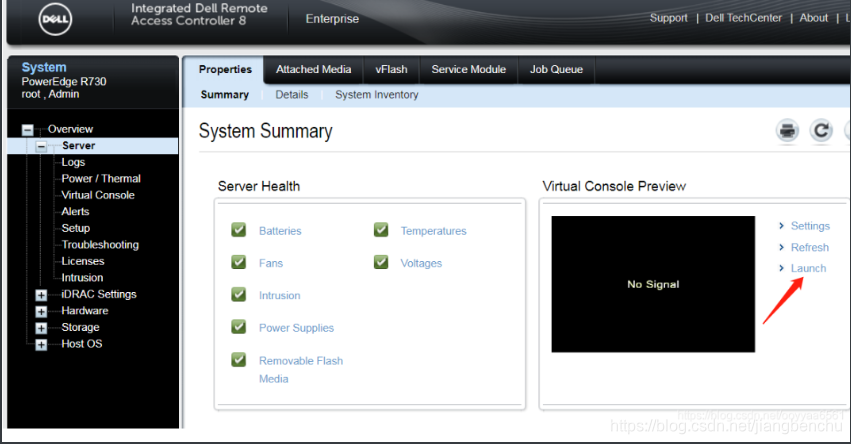Screen dimensions: 851x444
Task: Open the Job Queue tab
Action: tap(556, 69)
